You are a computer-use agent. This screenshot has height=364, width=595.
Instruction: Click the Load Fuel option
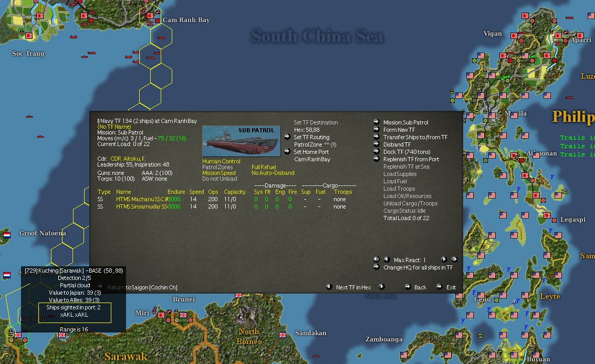[395, 181]
